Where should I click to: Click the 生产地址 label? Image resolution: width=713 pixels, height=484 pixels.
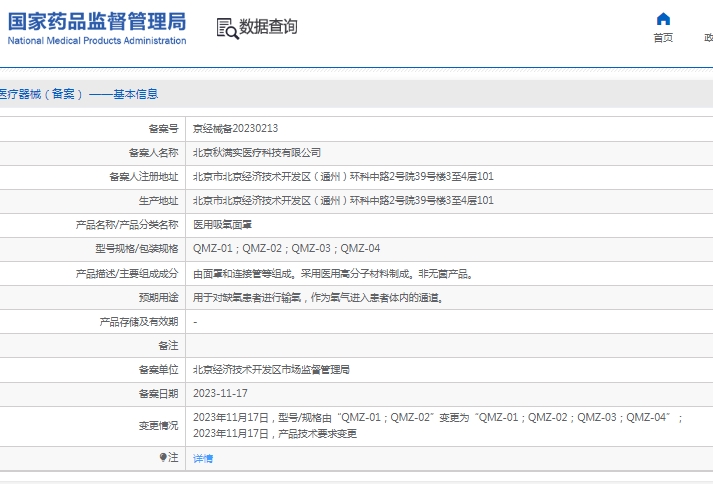point(159,201)
